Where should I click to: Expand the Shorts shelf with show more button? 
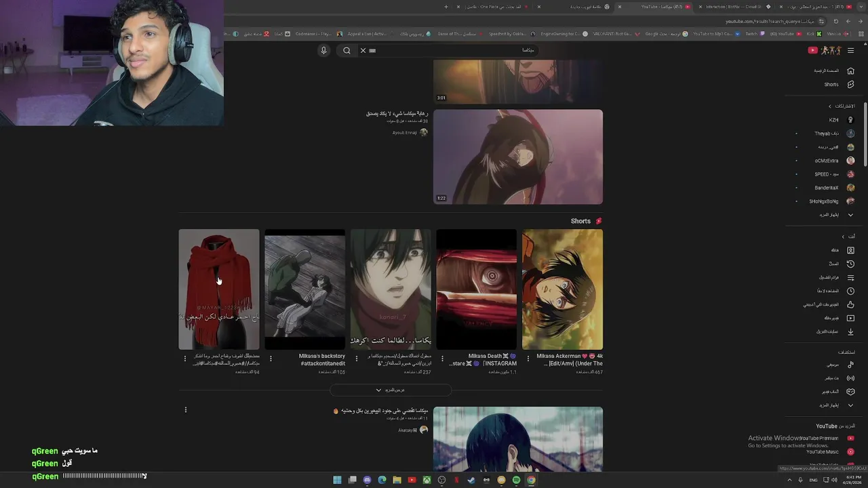(x=391, y=390)
